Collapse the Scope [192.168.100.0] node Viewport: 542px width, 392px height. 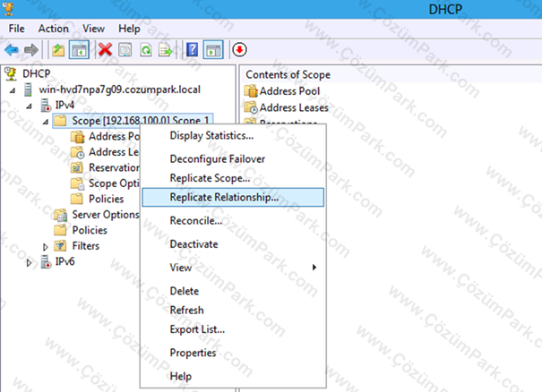[46, 122]
